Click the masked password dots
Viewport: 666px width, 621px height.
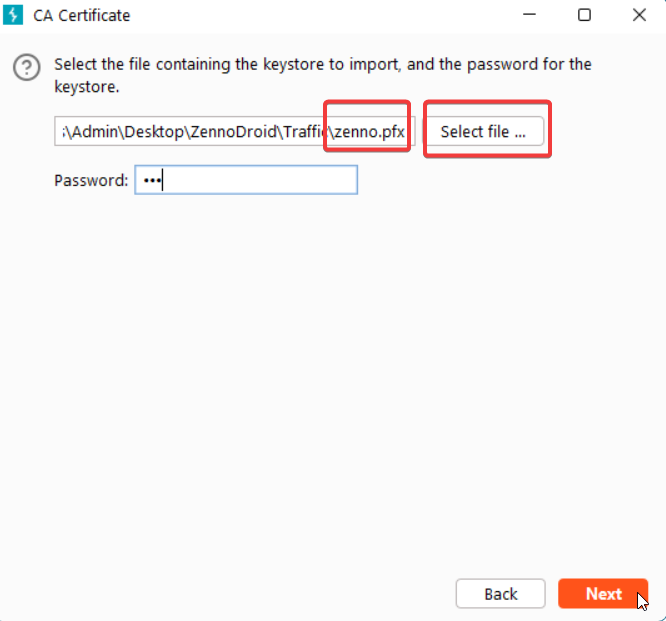pyautogui.click(x=150, y=181)
